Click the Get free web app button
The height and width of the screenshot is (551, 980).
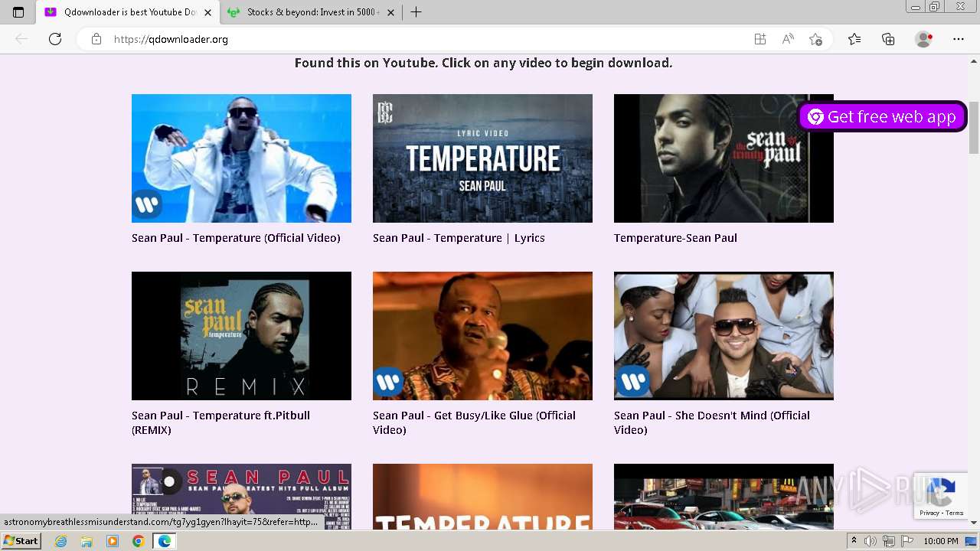(x=883, y=117)
